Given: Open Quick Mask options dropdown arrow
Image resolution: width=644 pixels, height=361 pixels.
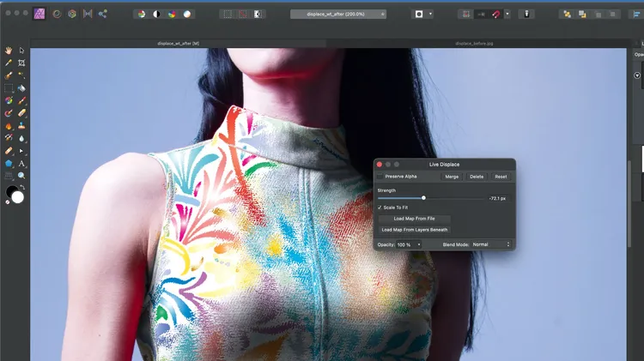Looking at the screenshot, I should (430, 14).
